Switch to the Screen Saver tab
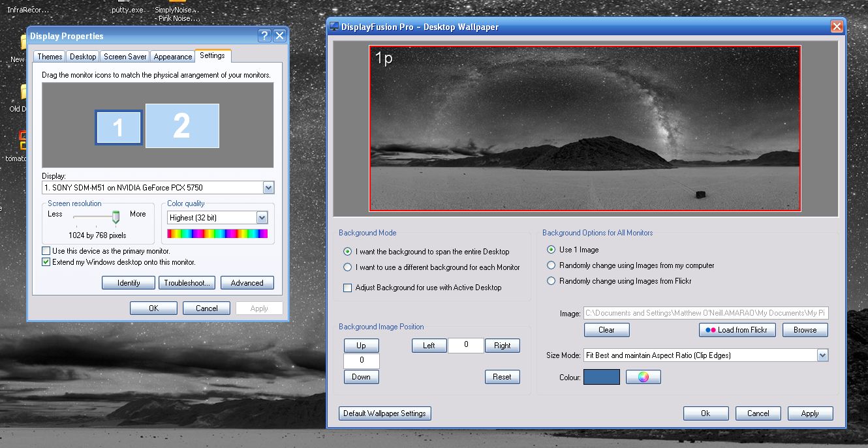 click(125, 57)
